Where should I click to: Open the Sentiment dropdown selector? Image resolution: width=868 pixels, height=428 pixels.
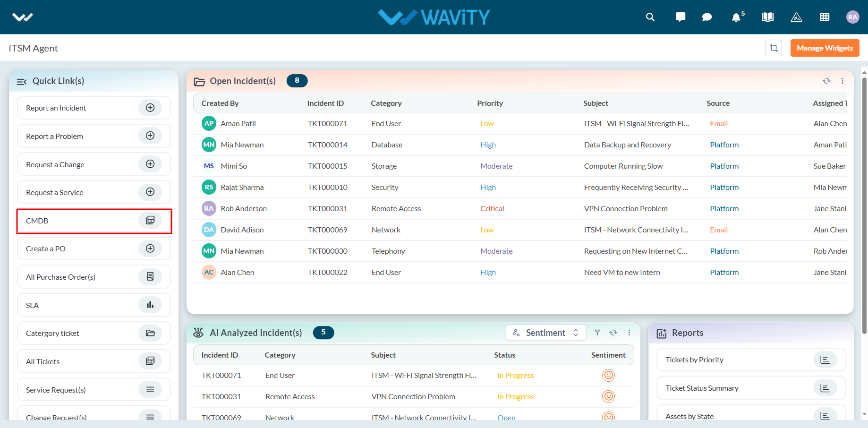(x=546, y=333)
